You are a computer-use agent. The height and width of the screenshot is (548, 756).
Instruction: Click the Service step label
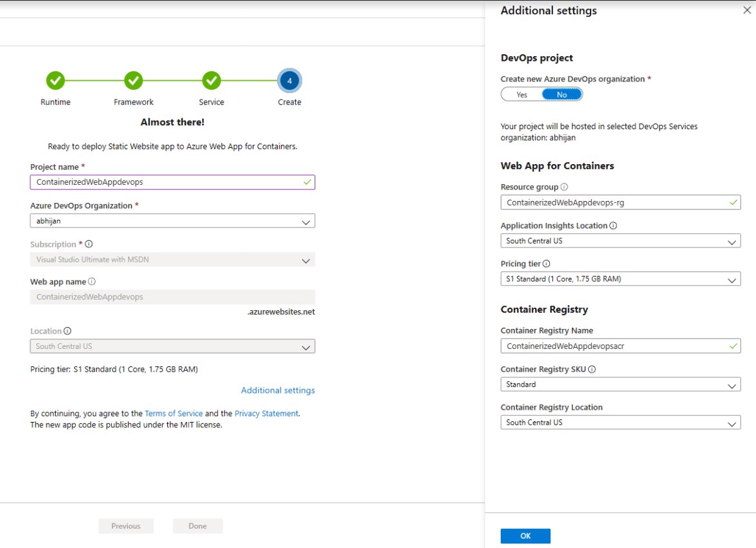pos(211,102)
